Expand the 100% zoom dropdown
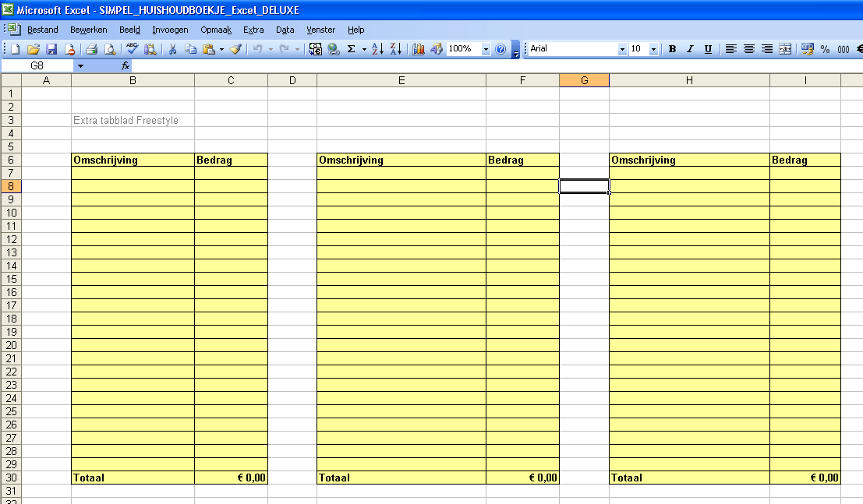 point(486,49)
